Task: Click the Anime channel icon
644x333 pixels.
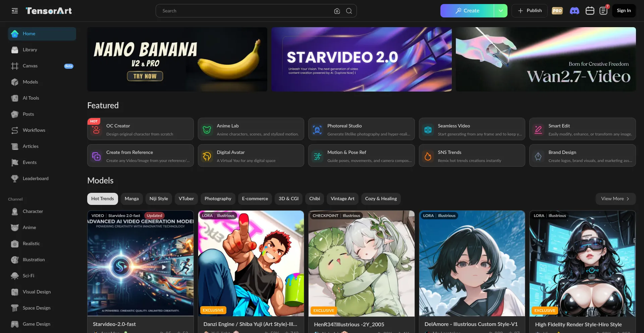Action: [x=15, y=227]
